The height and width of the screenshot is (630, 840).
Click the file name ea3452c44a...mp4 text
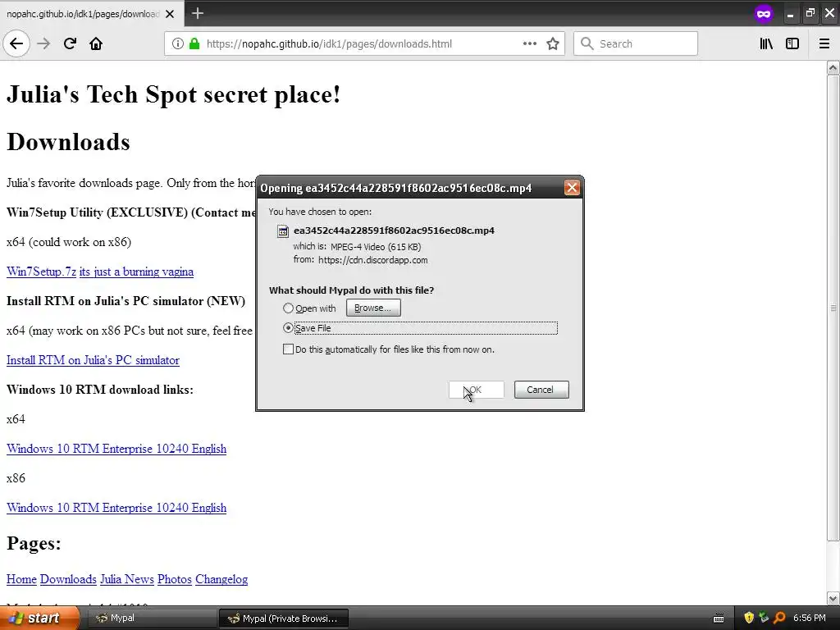(394, 231)
